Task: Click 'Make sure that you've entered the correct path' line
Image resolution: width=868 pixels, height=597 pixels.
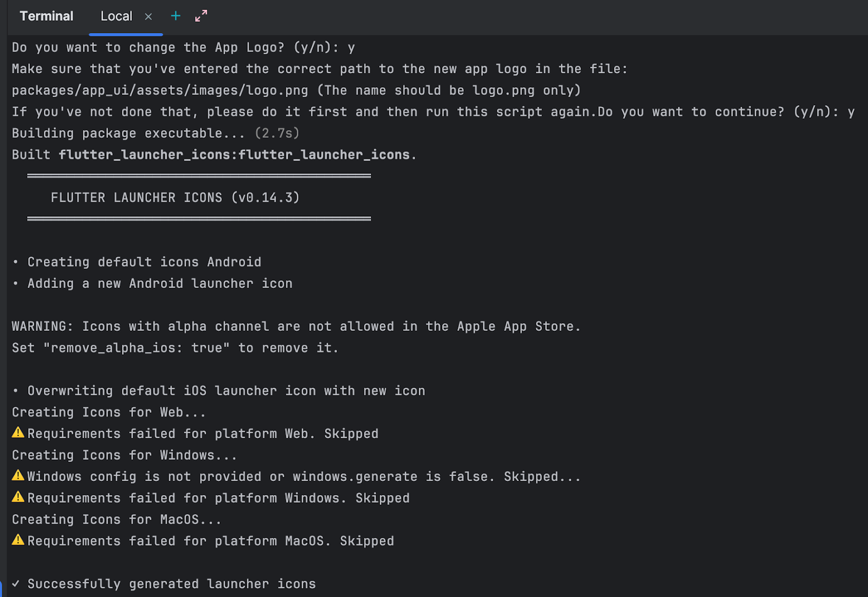Action: click(320, 69)
